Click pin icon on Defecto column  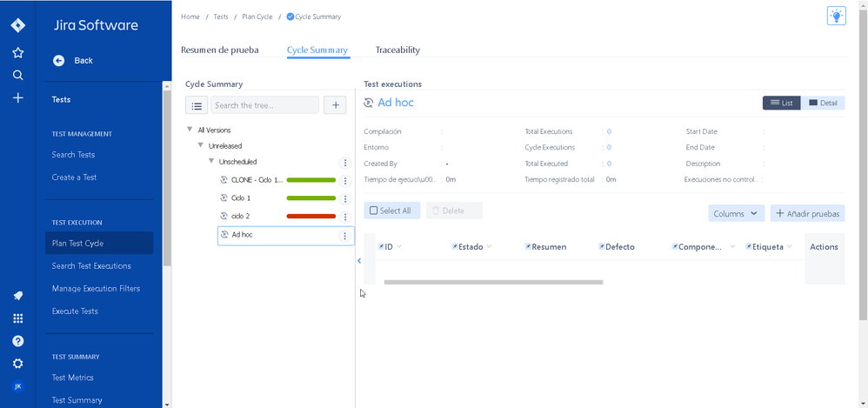pos(602,246)
